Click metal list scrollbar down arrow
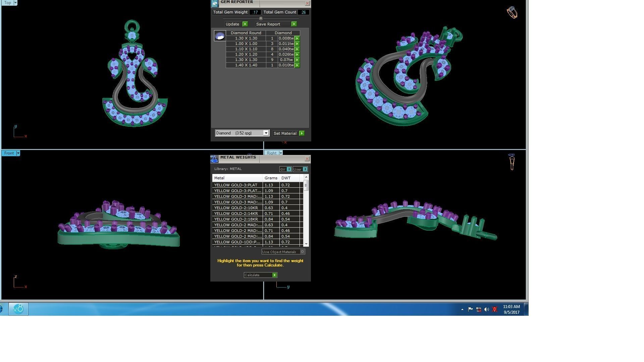 [x=306, y=244]
